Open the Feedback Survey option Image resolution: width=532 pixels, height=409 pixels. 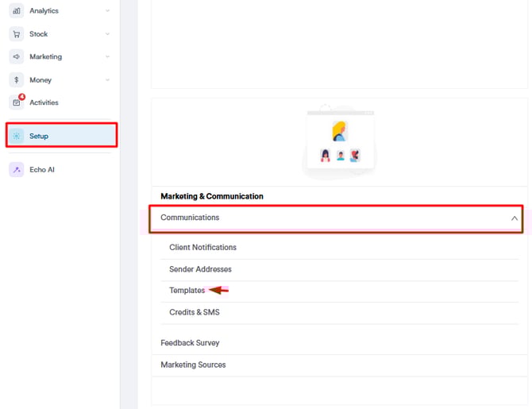coord(190,343)
